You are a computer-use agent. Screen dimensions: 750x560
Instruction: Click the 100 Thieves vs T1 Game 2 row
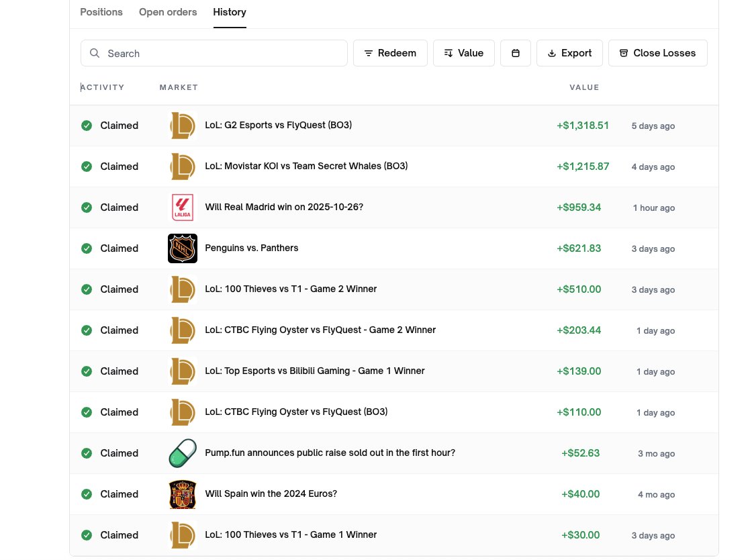(x=290, y=289)
